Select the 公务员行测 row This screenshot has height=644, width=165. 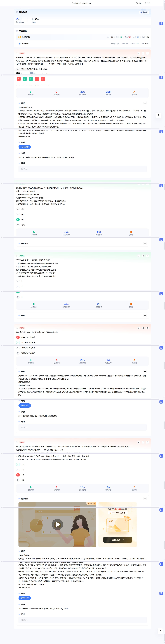tap(82, 37)
